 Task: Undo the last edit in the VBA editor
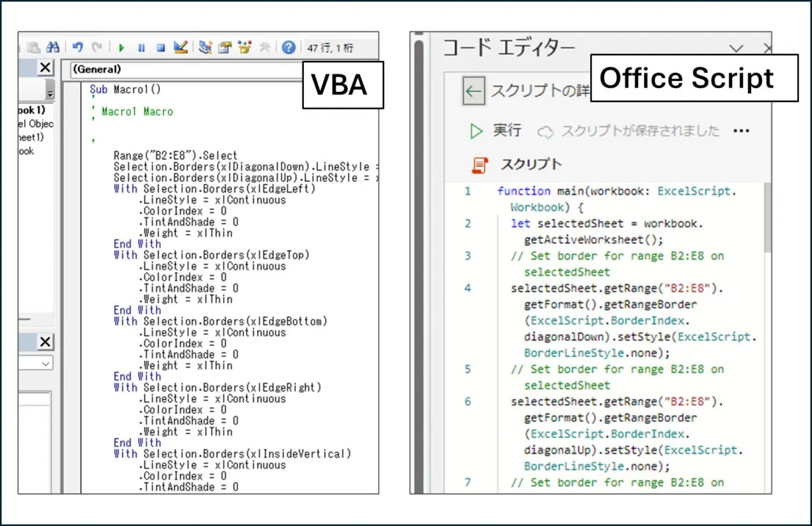[77, 47]
